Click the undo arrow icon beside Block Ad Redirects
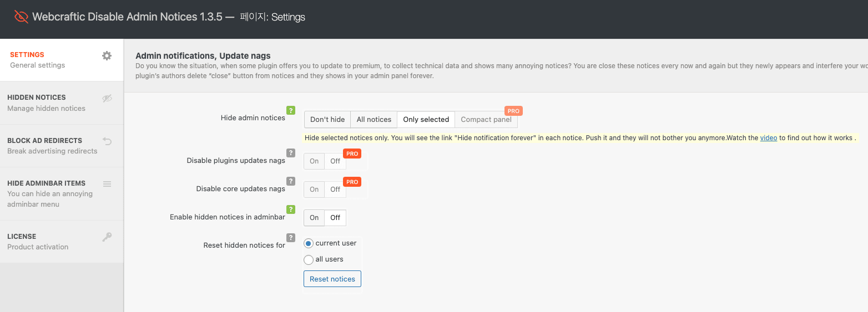 pos(107,141)
